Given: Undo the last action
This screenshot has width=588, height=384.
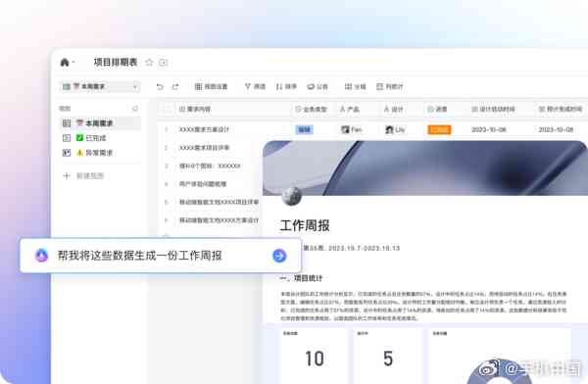Looking at the screenshot, I should (x=160, y=86).
